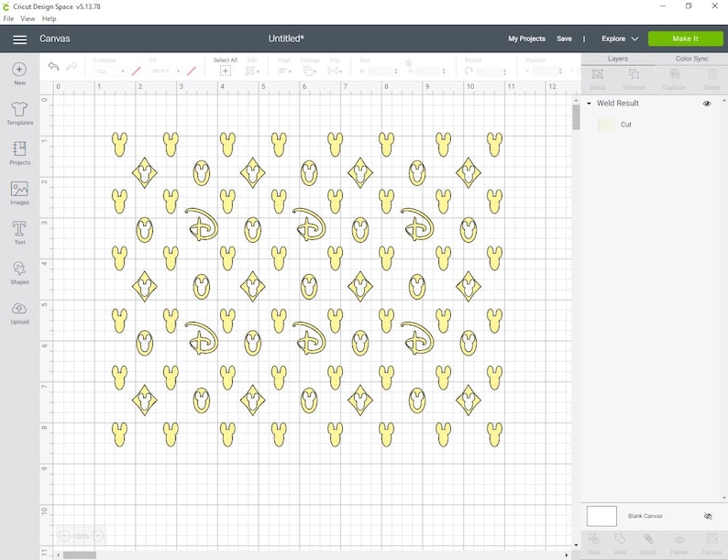This screenshot has width=728, height=560.
Task: Click the canvas horizontal scrollbar thumb
Action: click(80, 555)
